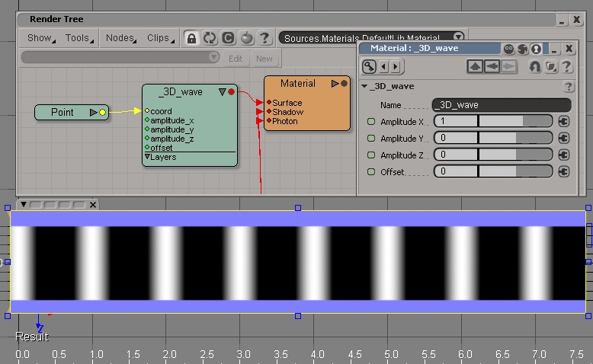Open the preview window menu triangle
The image size is (593, 364).
tap(24, 205)
